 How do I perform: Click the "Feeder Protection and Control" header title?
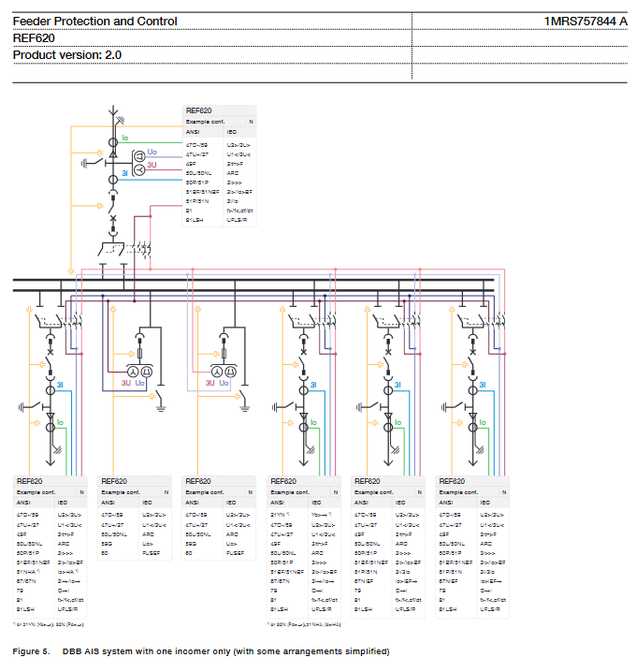[x=94, y=21]
